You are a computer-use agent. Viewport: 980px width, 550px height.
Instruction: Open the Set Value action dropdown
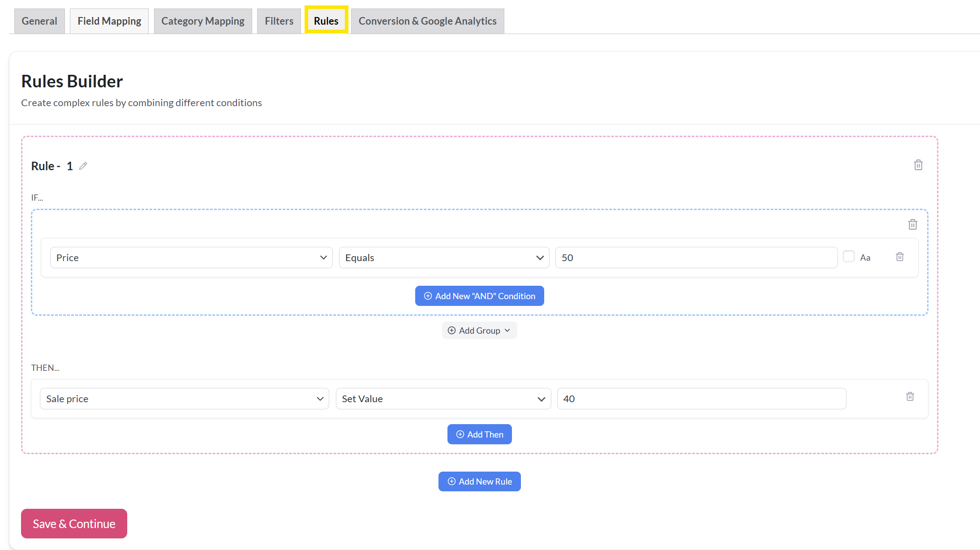tap(443, 399)
